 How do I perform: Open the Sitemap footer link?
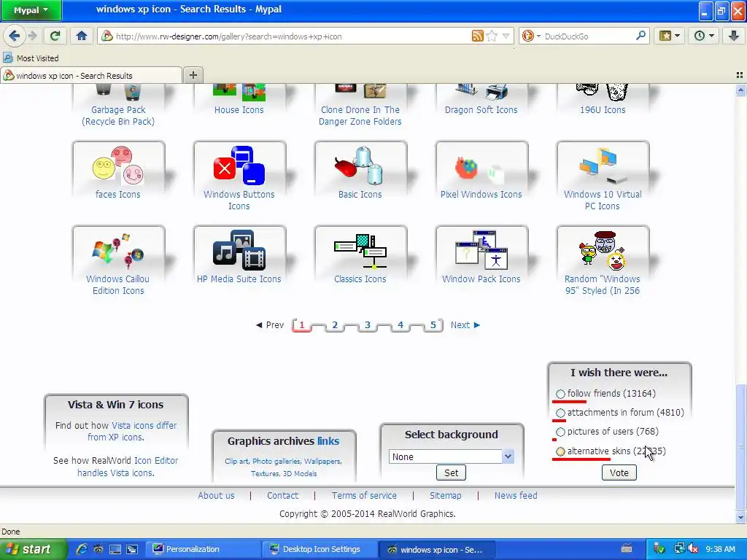click(446, 495)
